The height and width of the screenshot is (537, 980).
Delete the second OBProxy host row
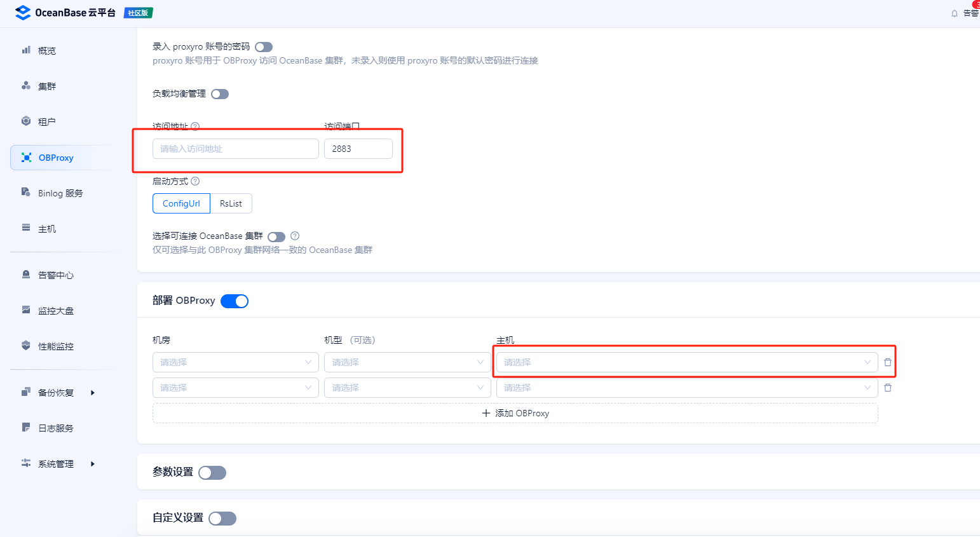[888, 388]
